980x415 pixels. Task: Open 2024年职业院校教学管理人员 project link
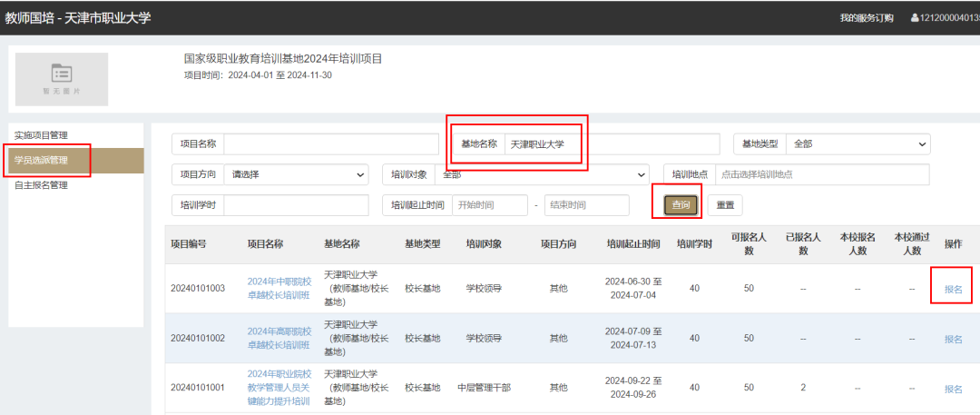tap(279, 387)
